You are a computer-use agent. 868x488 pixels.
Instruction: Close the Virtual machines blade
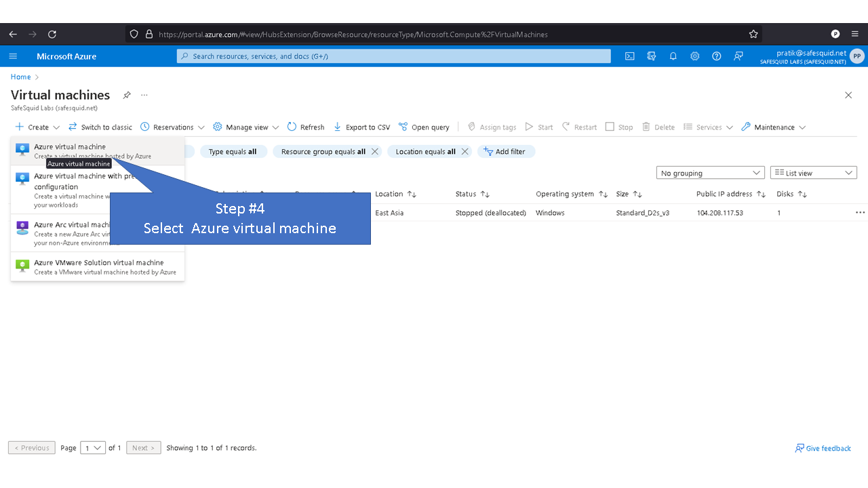[848, 95]
